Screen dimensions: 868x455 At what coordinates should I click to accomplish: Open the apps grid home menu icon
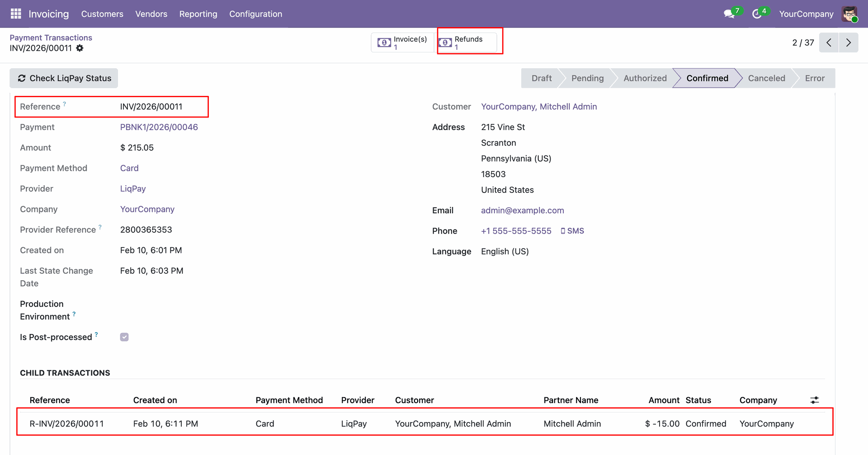pos(16,14)
